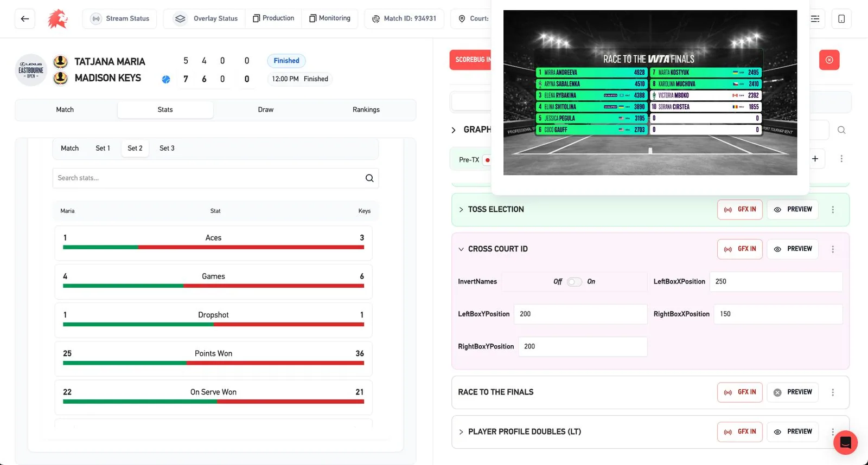Click the Dropshot stat row label
The height and width of the screenshot is (465, 868).
[214, 315]
